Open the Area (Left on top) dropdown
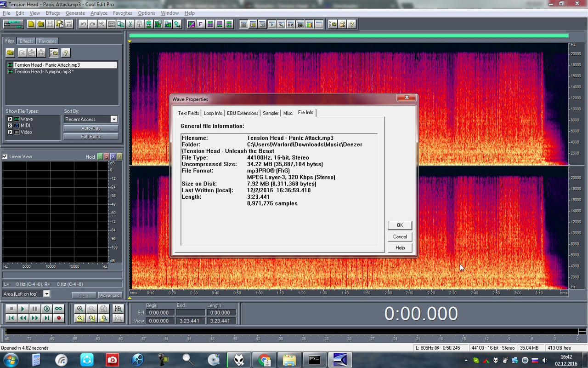The width and height of the screenshot is (588, 368). (46, 293)
